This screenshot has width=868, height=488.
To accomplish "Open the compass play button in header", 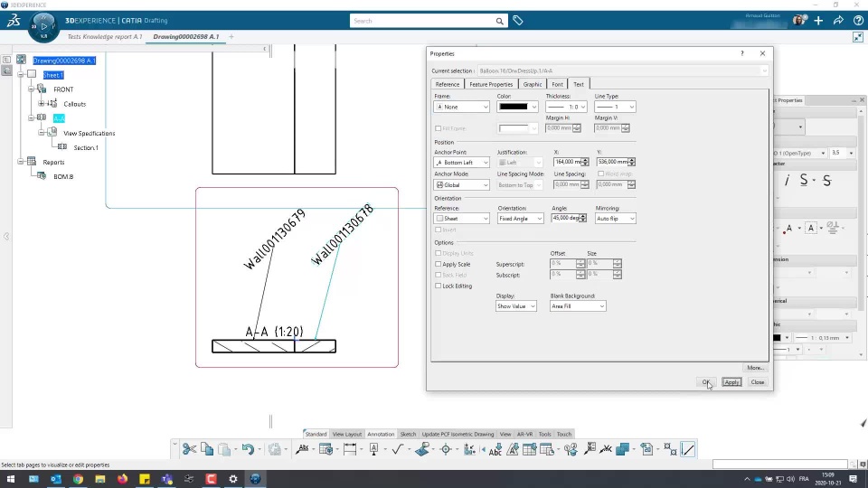I will tap(43, 26).
